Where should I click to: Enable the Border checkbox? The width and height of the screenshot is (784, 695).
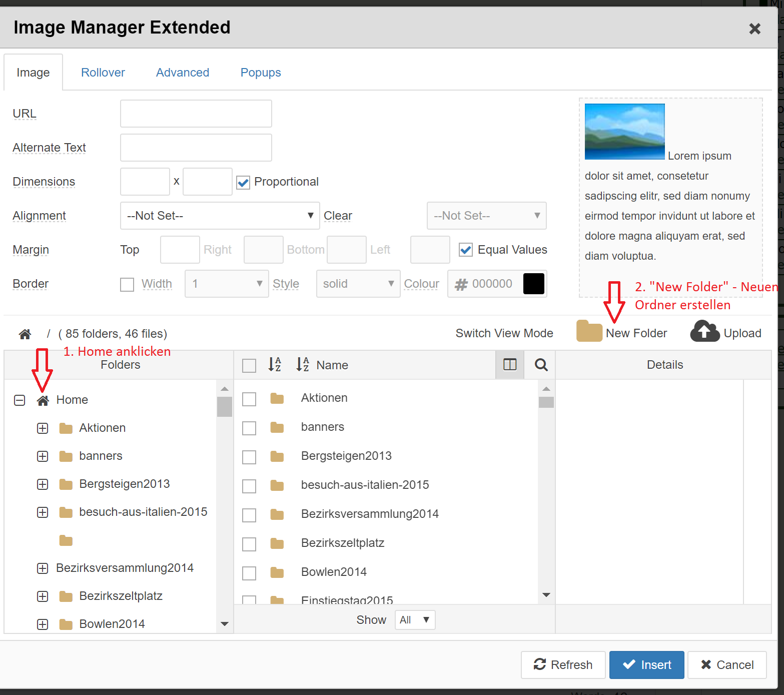(127, 284)
